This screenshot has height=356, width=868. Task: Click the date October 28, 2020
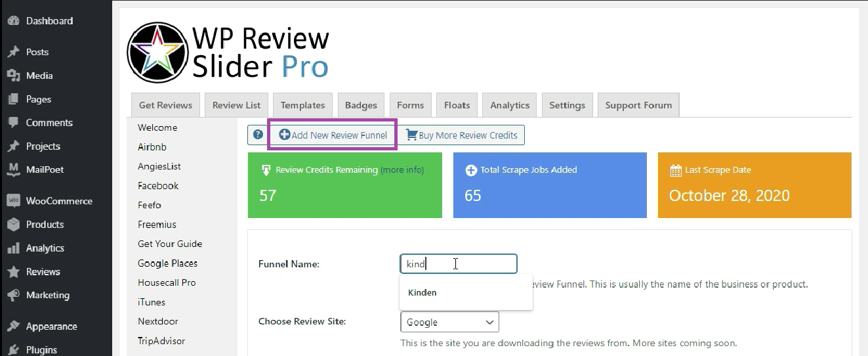[x=730, y=196]
